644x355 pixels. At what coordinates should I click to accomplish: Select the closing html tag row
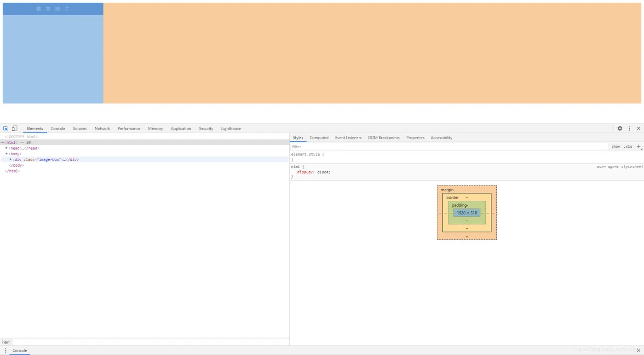tap(12, 171)
